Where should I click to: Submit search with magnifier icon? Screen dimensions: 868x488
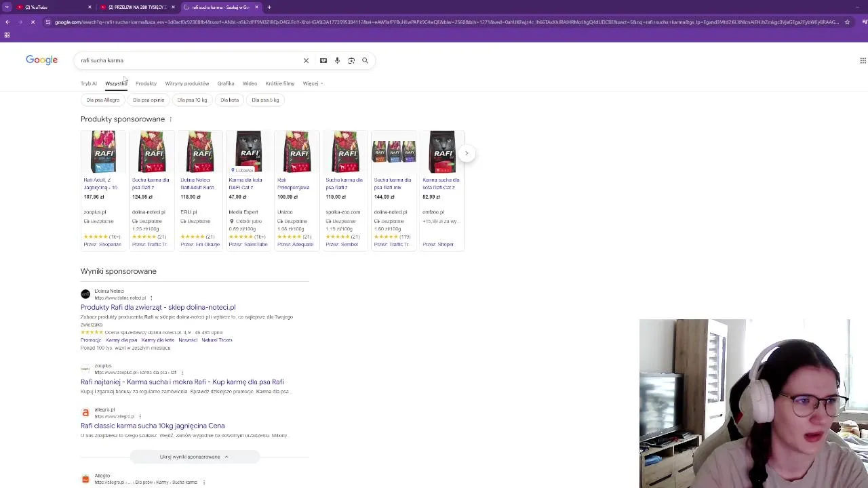coord(365,60)
